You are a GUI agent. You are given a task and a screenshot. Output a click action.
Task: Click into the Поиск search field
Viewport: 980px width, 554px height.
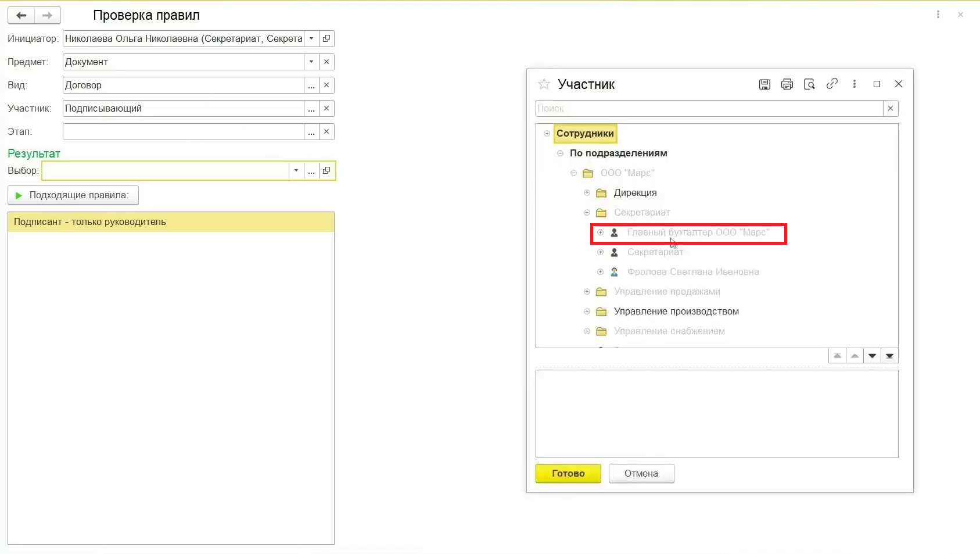click(709, 109)
